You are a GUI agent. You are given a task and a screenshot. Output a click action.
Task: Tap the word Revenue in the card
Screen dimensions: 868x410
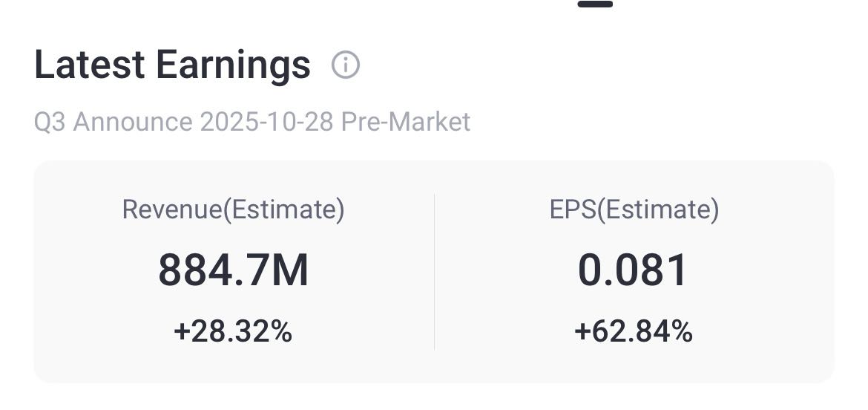(x=172, y=210)
